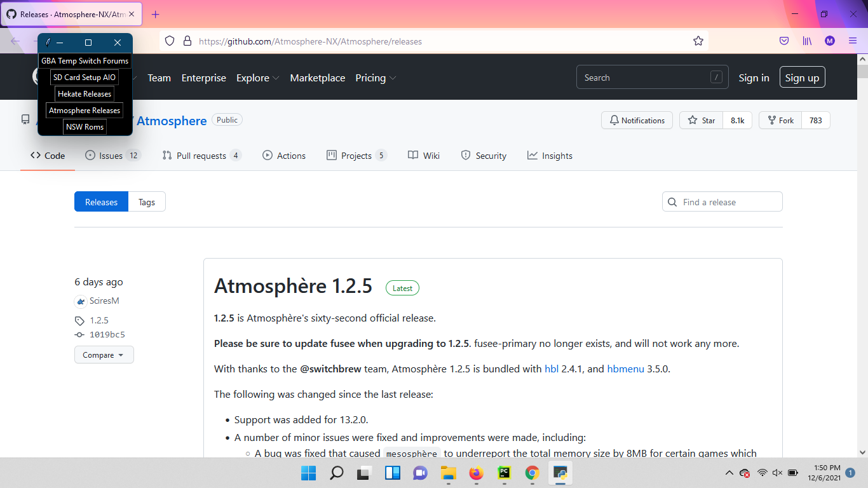
Task: Select the Releases view button
Action: 102,202
